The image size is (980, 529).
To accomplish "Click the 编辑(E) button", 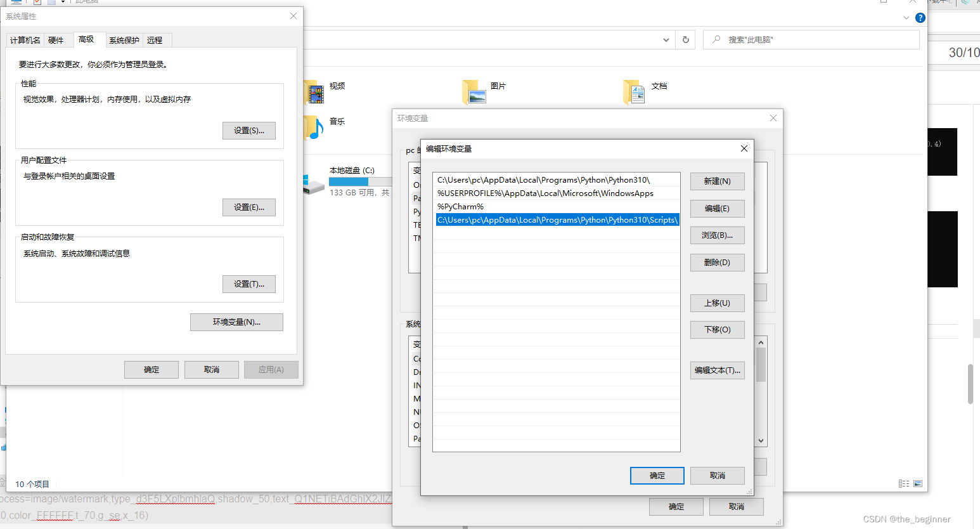I will coord(718,209).
